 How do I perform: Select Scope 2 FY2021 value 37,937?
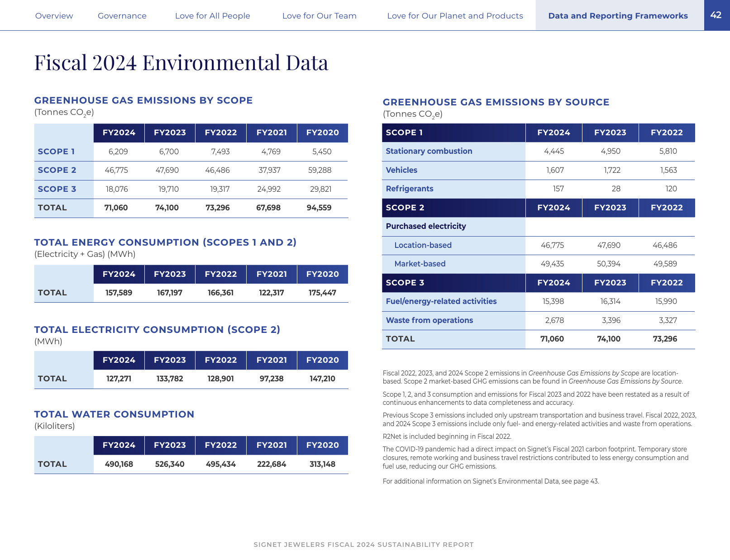[270, 171]
